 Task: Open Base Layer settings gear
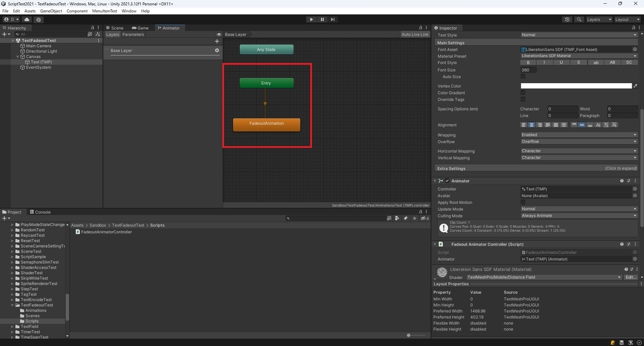pyautogui.click(x=217, y=50)
